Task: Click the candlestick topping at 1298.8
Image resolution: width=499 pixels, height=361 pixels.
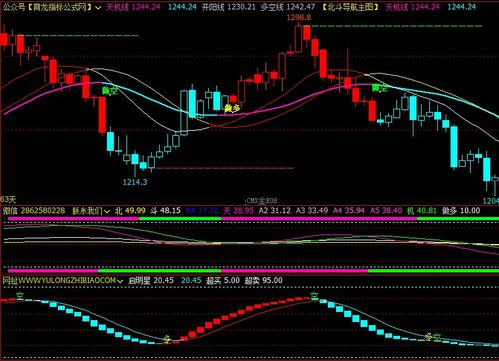Action: 298,38
